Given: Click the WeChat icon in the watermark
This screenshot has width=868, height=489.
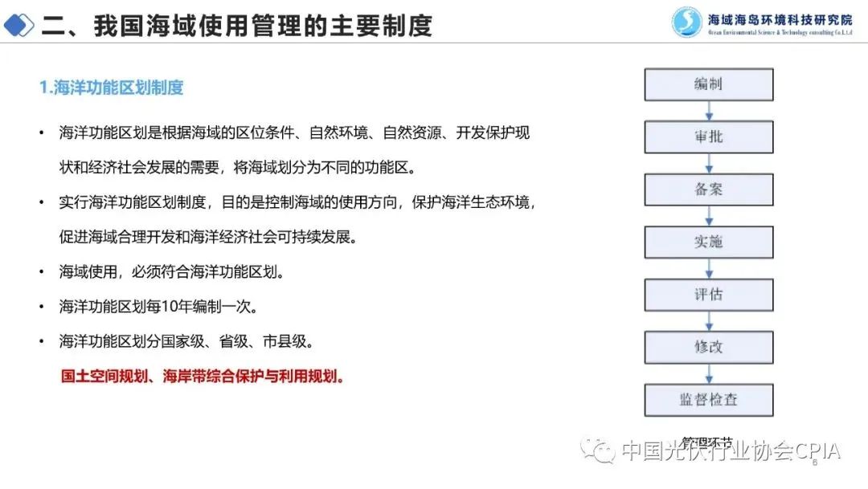Looking at the screenshot, I should [x=600, y=450].
